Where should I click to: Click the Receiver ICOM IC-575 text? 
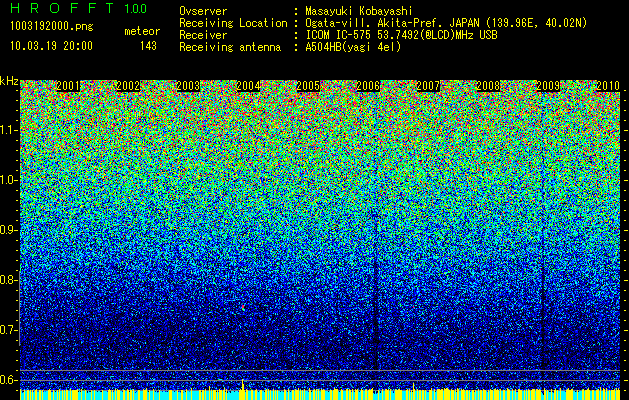tap(401, 35)
